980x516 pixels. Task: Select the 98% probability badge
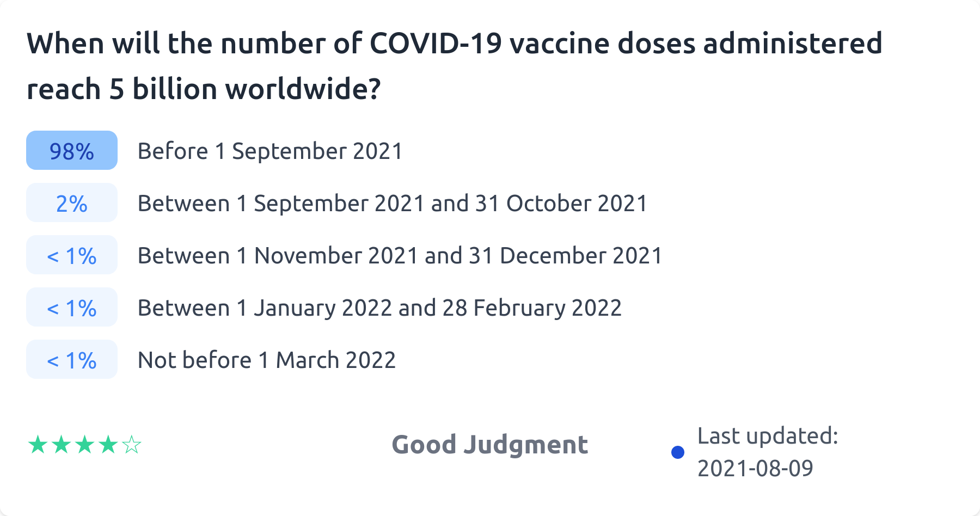(x=72, y=151)
